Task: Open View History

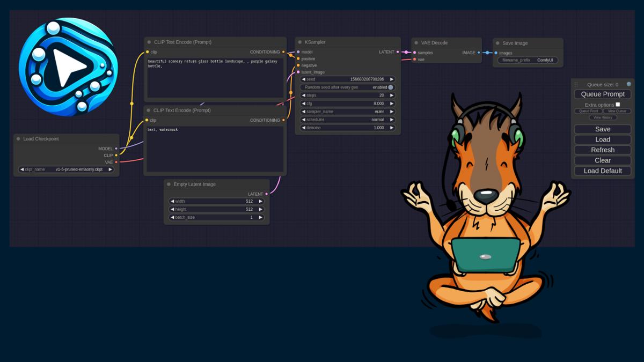Action: [602, 117]
